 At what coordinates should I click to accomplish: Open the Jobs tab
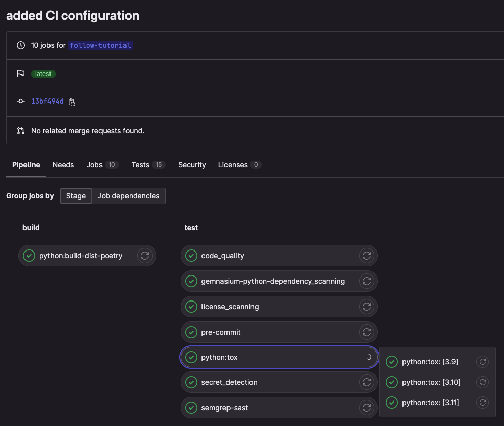pos(95,165)
